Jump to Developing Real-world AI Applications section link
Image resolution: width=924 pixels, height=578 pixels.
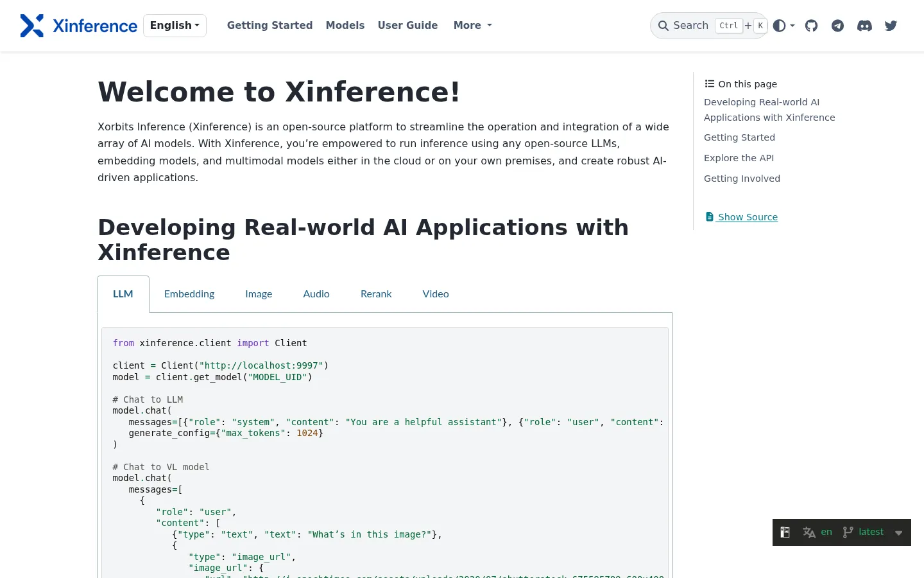769,110
